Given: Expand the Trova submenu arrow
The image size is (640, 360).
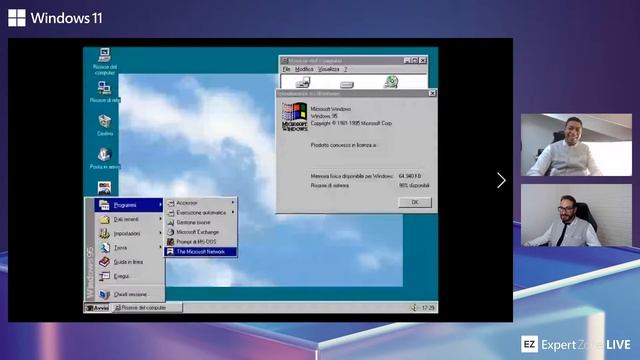Looking at the screenshot, I should coord(160,247).
